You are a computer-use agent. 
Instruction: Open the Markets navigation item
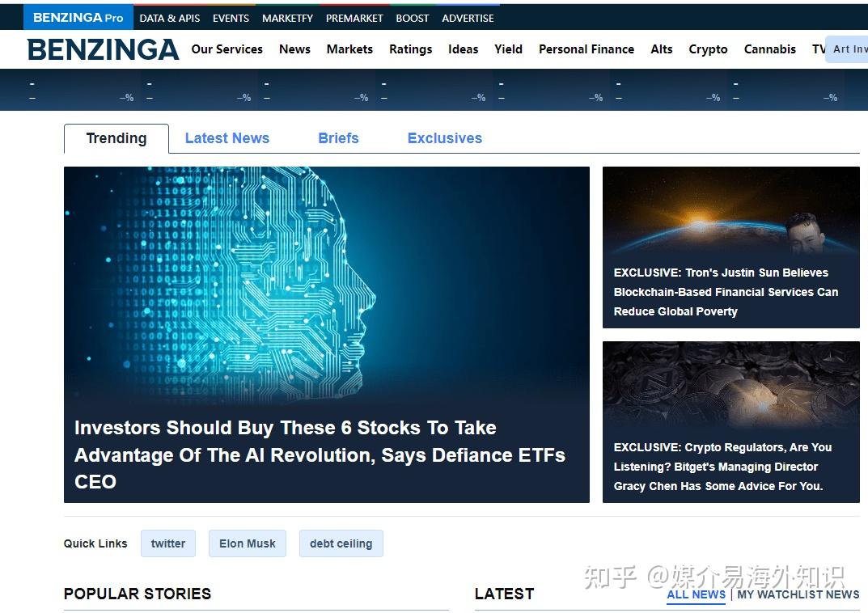(349, 49)
